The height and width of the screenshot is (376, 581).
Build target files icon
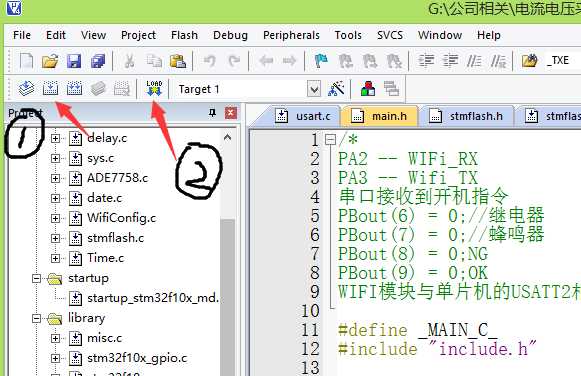(x=50, y=89)
